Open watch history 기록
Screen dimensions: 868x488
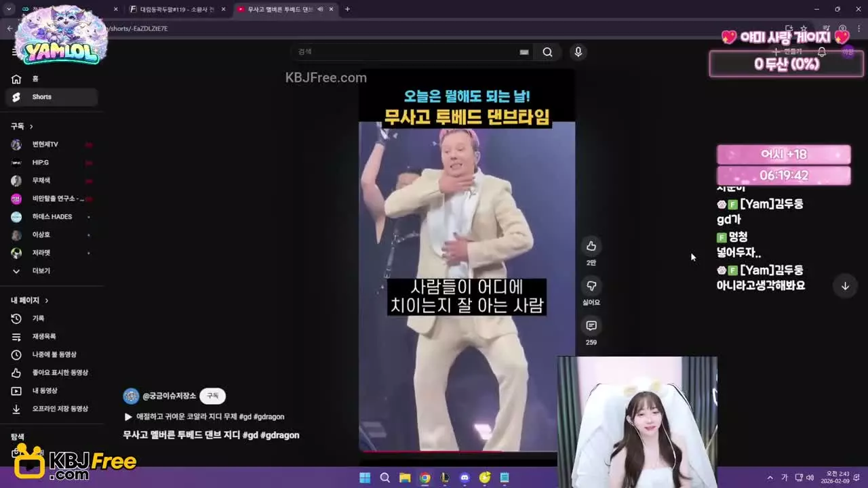click(x=52, y=319)
